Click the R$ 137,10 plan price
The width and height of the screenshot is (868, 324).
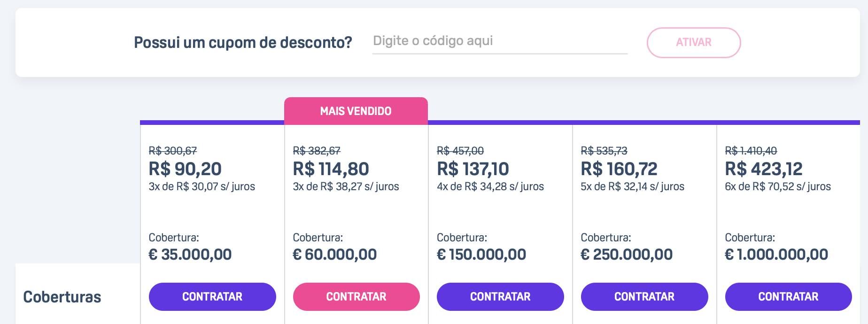473,169
